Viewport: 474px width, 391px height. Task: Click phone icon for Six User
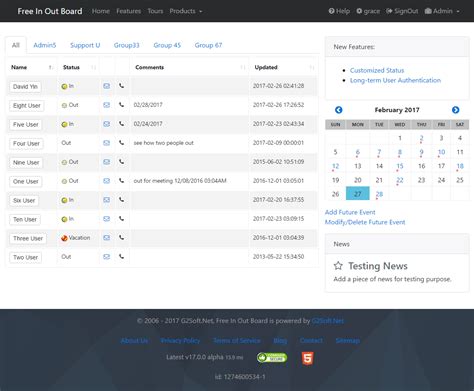pyautogui.click(x=121, y=200)
